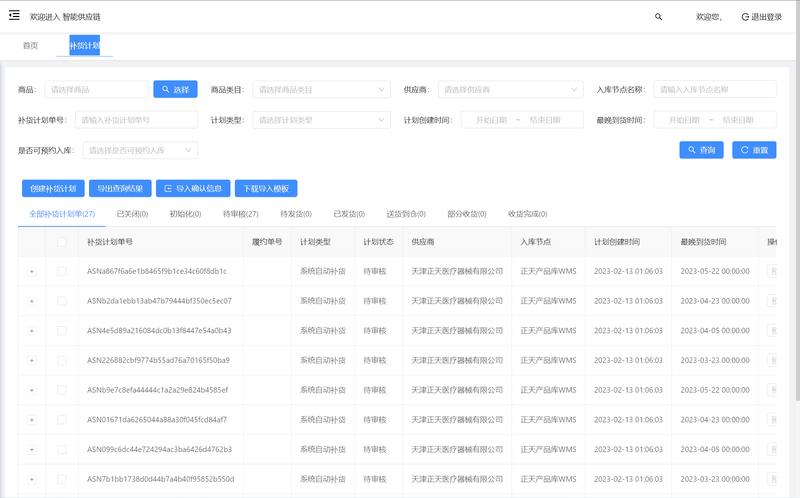Click the blue 选择 product button
This screenshot has height=498, width=800.
point(176,89)
